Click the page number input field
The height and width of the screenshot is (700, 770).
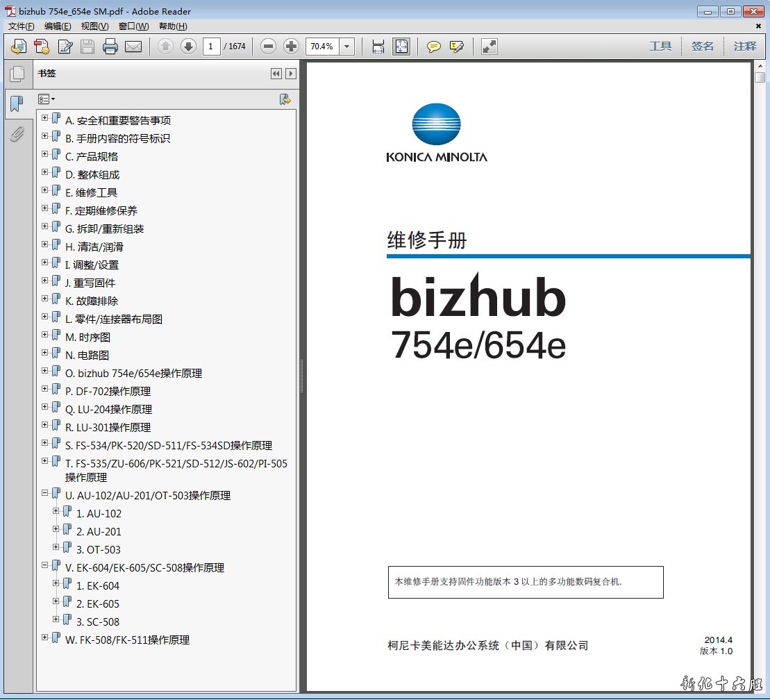tap(211, 47)
